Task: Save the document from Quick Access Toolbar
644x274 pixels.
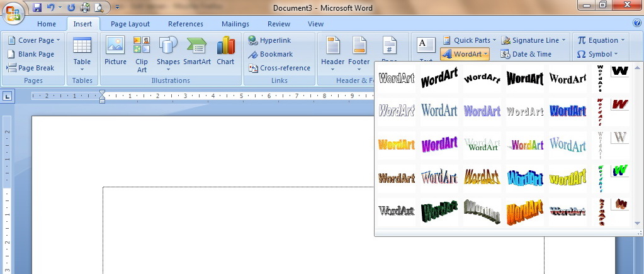Action: (x=37, y=7)
